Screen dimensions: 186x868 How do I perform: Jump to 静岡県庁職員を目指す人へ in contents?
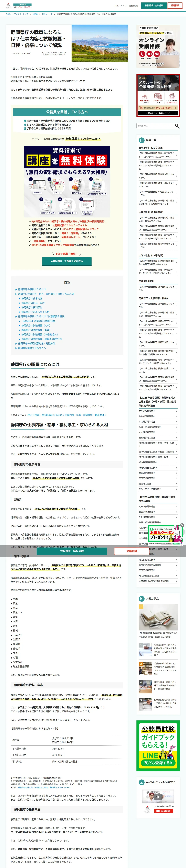32,348
